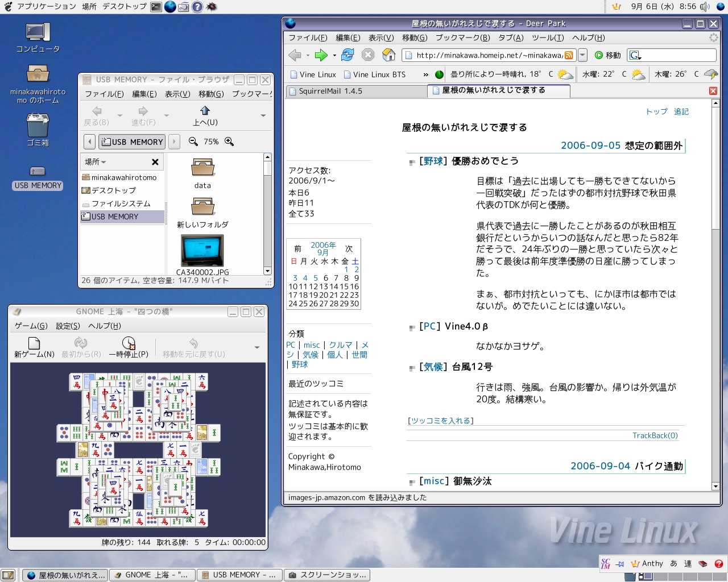Open ファイル(F) menu in Deer Park
Viewport: 728px width, 582px height.
(308, 38)
